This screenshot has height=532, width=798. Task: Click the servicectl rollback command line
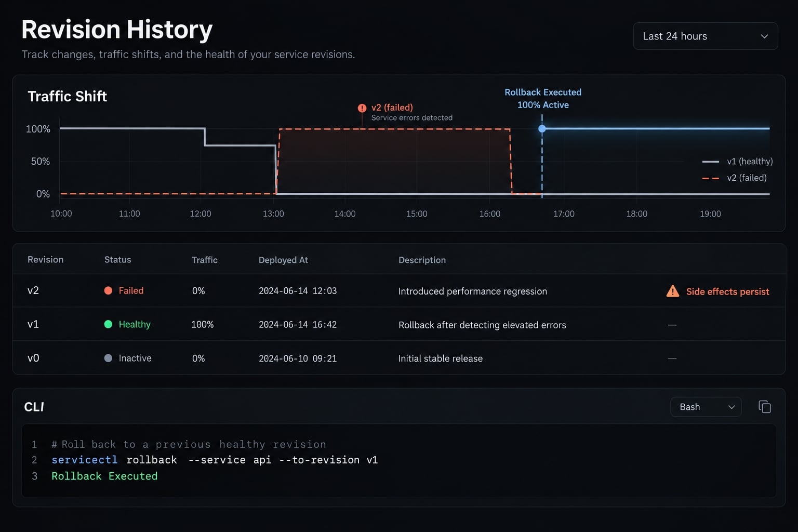point(215,460)
